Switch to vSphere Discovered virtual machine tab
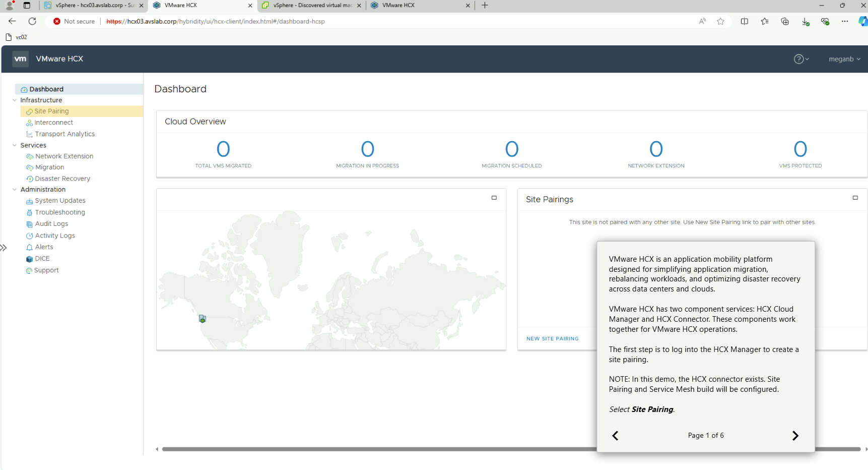 312,6
